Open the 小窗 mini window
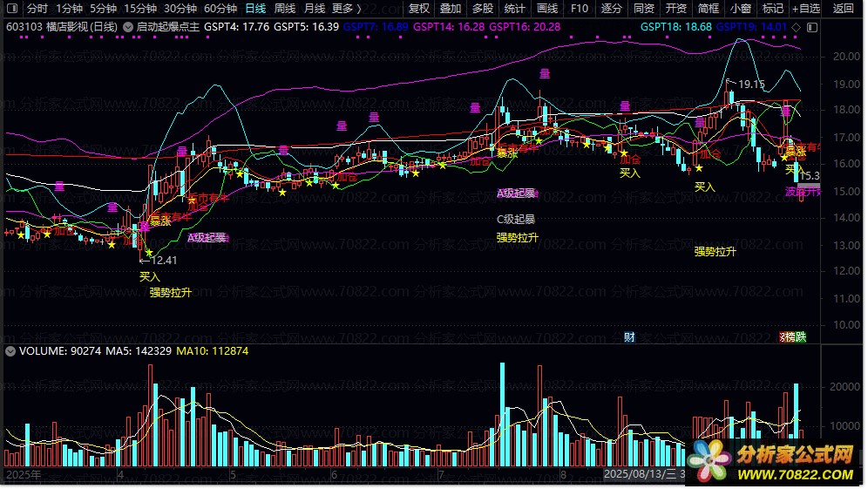Screen dimensions: 868x489 740,9
